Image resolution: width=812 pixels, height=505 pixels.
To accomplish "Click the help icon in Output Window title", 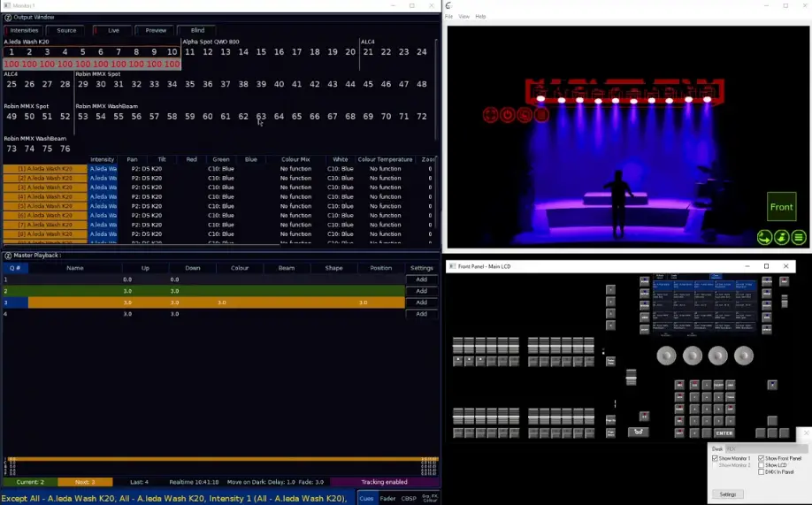I will click(x=8, y=17).
